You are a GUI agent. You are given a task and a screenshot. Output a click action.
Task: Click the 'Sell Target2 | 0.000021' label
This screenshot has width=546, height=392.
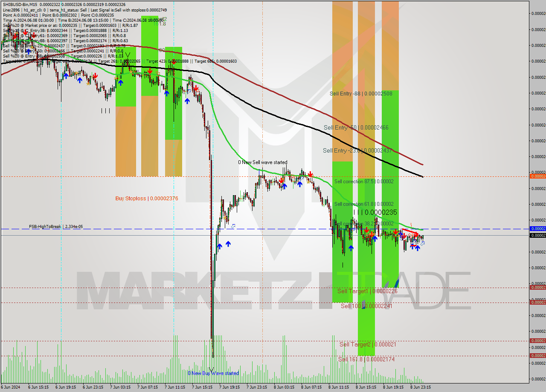pyautogui.click(x=368, y=344)
